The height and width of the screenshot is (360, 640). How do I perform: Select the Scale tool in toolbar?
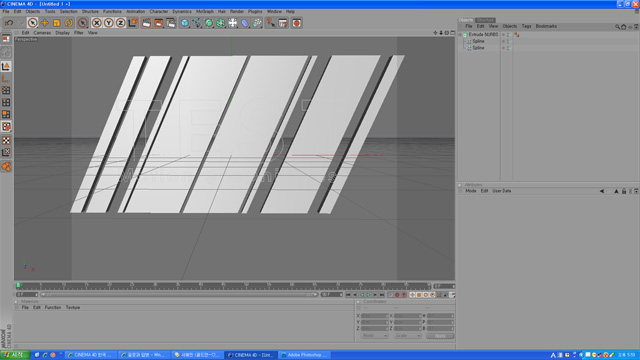point(56,23)
